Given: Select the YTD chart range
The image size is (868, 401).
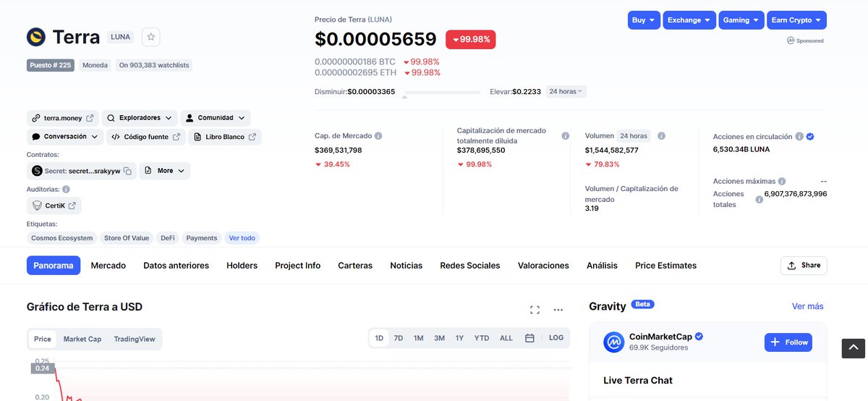Looking at the screenshot, I should coord(482,338).
